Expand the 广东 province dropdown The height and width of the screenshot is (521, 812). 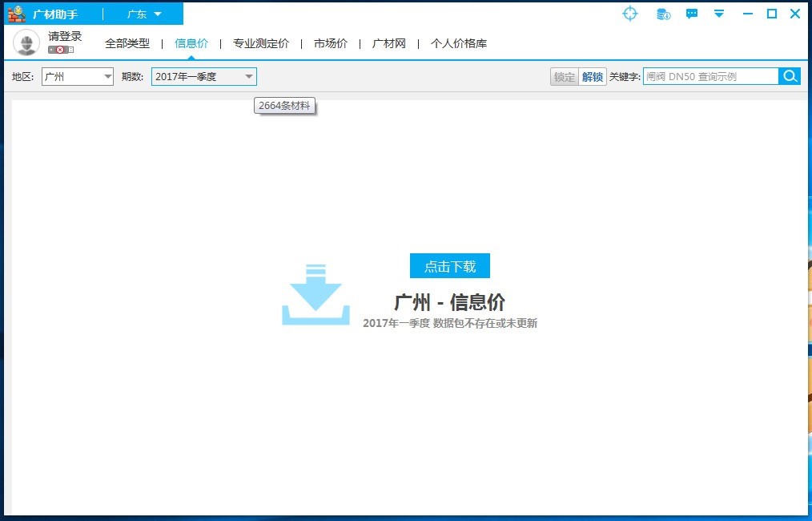click(x=144, y=14)
